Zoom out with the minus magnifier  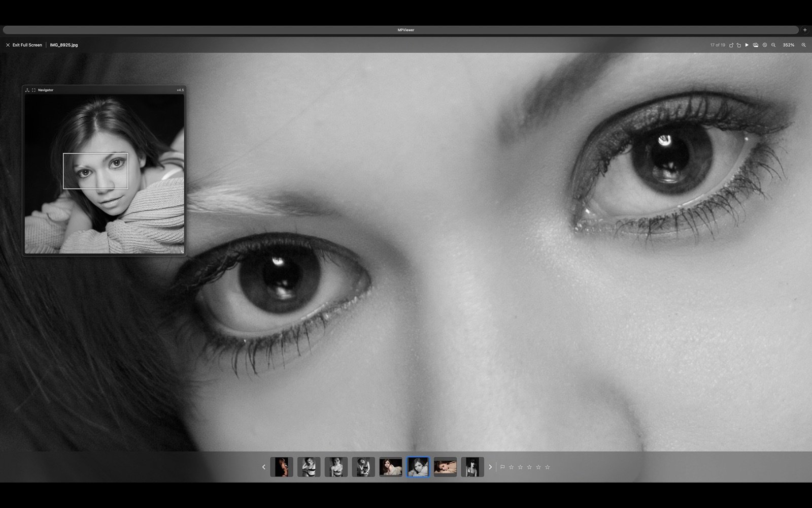click(x=773, y=45)
